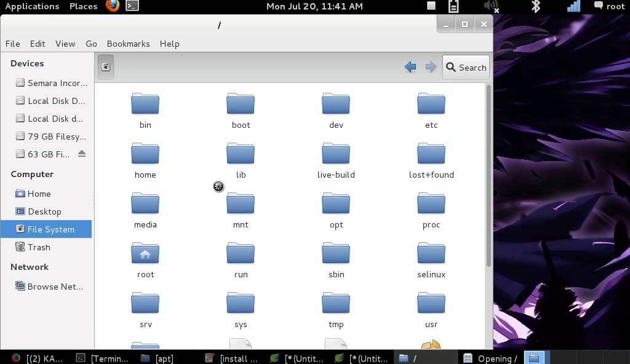This screenshot has width=630, height=364.
Task: Click the Search button
Action: pos(466,67)
